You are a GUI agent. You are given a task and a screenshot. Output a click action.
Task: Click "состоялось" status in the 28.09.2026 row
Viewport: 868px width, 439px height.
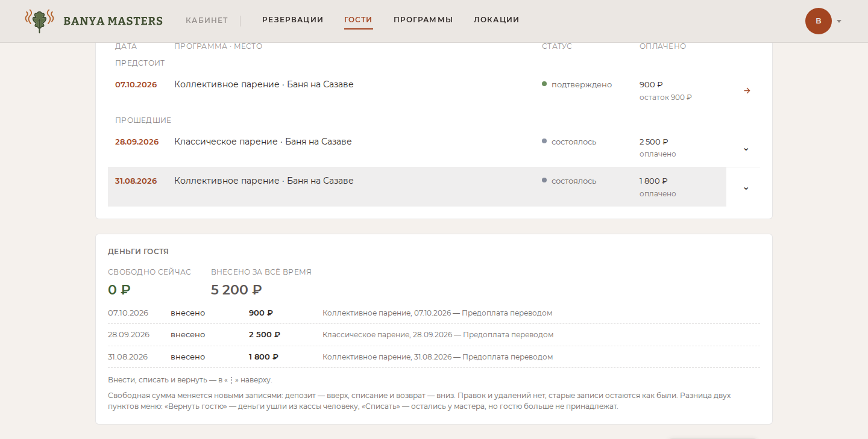[574, 142]
